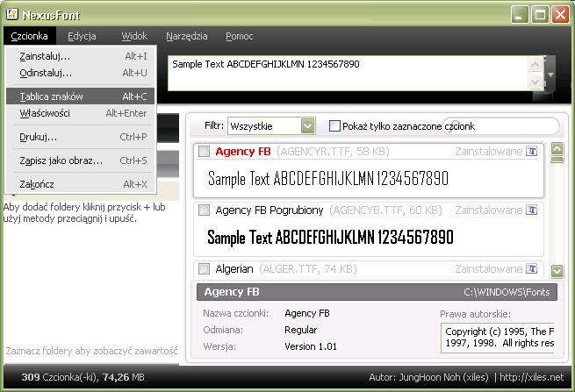Select Drukuj... menu entry
This screenshot has height=392, width=575.
click(81, 137)
